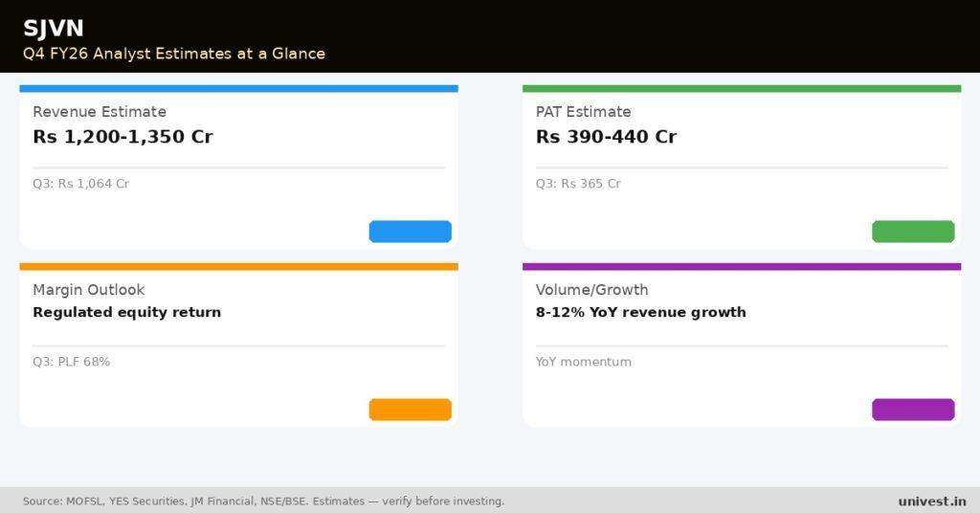
Task: Click 'Q3: Rs 1,064 Cr' text
Action: (x=80, y=184)
